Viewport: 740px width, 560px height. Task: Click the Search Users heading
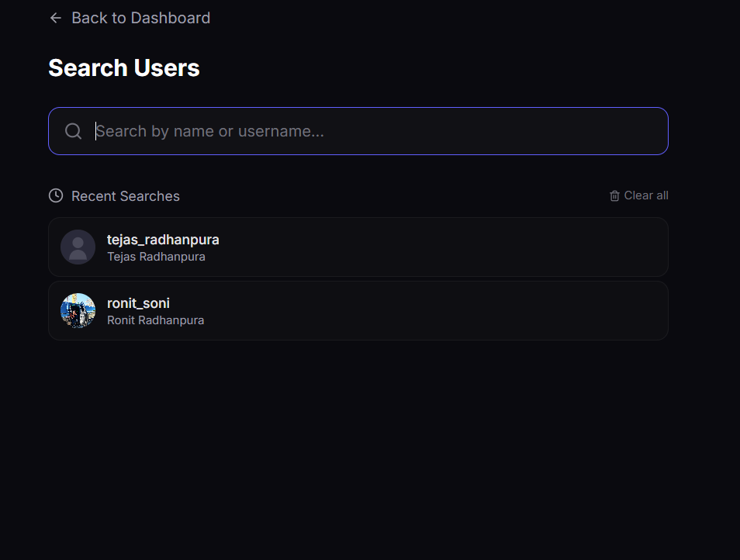coord(124,68)
